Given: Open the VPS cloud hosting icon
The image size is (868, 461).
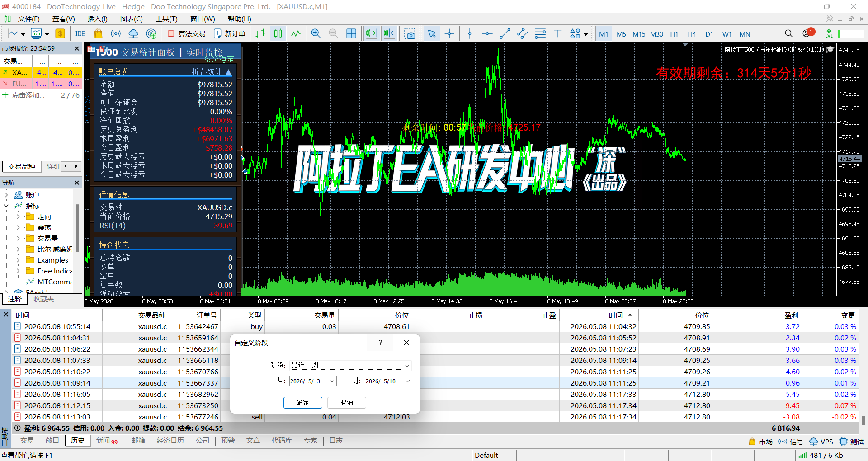Looking at the screenshot, I should [133, 34].
